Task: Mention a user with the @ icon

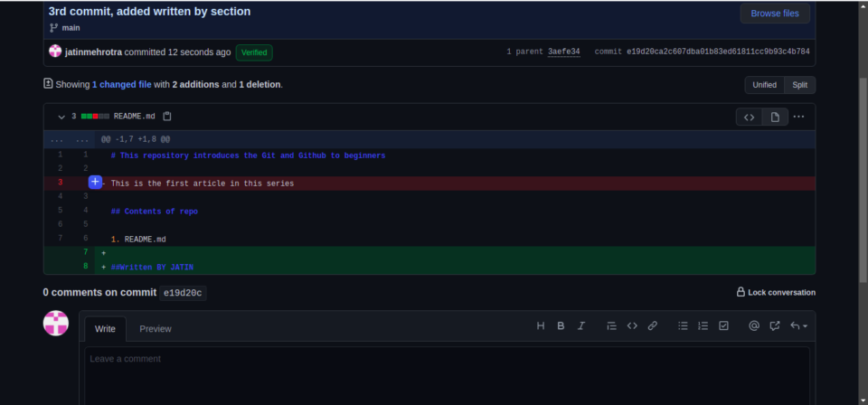Action: (x=754, y=326)
